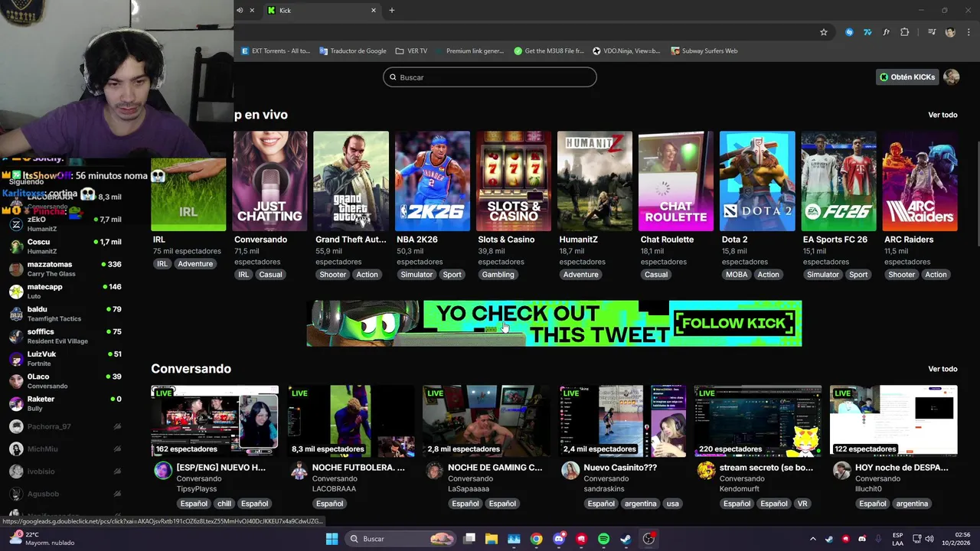The image size is (980, 551).
Task: Open the Slots & Casino category card
Action: click(514, 181)
